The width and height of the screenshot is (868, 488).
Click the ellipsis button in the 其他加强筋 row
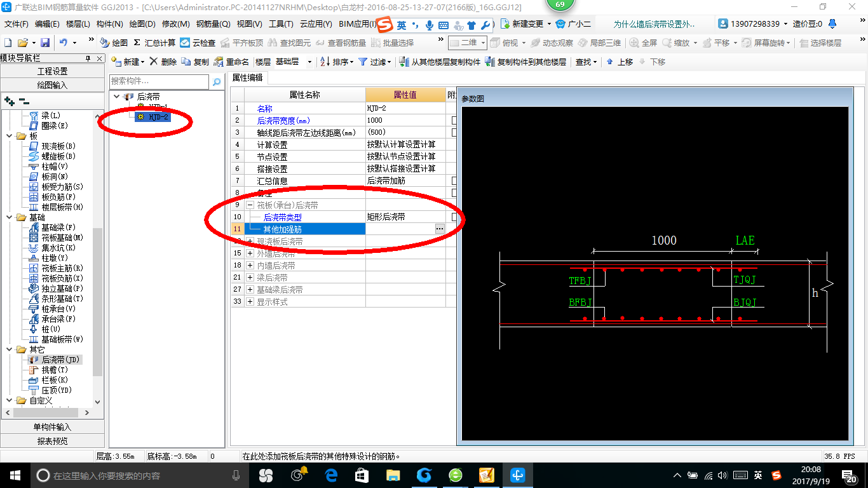point(439,229)
